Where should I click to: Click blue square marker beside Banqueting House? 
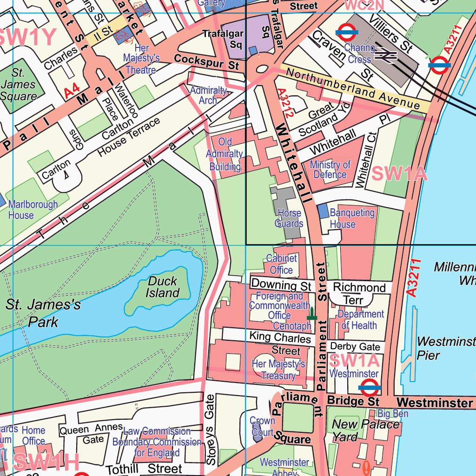pyautogui.click(x=323, y=211)
